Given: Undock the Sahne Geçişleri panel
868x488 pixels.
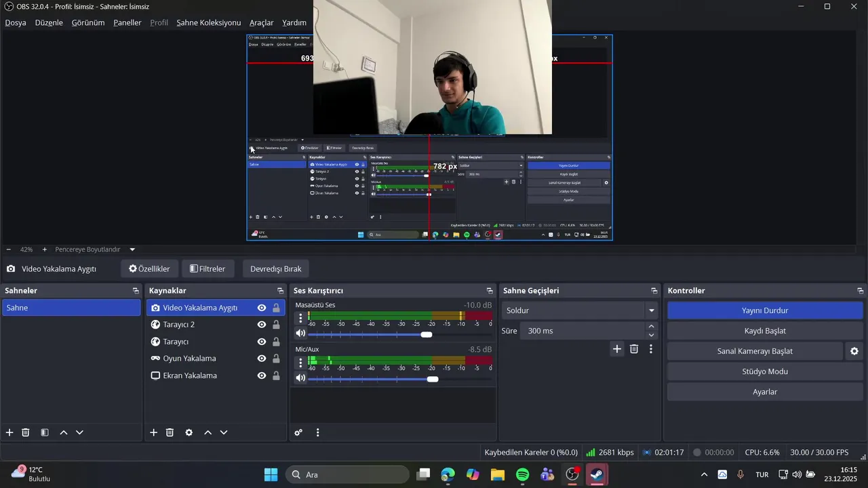Looking at the screenshot, I should [x=654, y=291].
